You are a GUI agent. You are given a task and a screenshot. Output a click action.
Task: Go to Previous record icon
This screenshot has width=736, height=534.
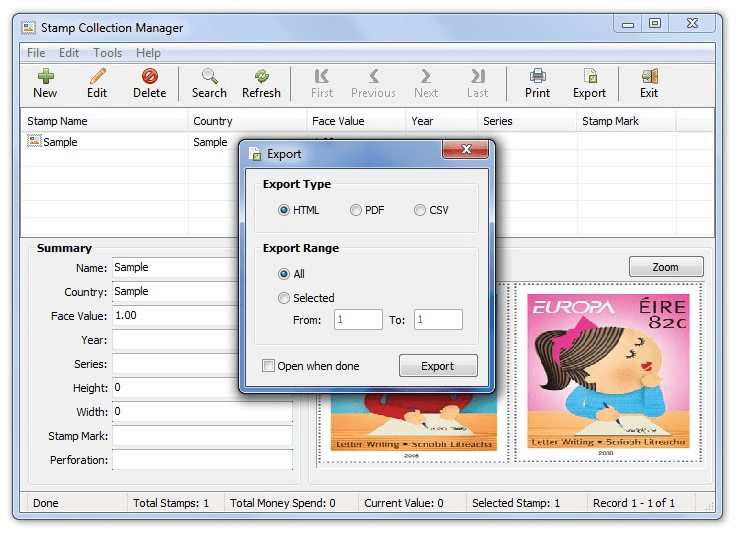click(374, 76)
